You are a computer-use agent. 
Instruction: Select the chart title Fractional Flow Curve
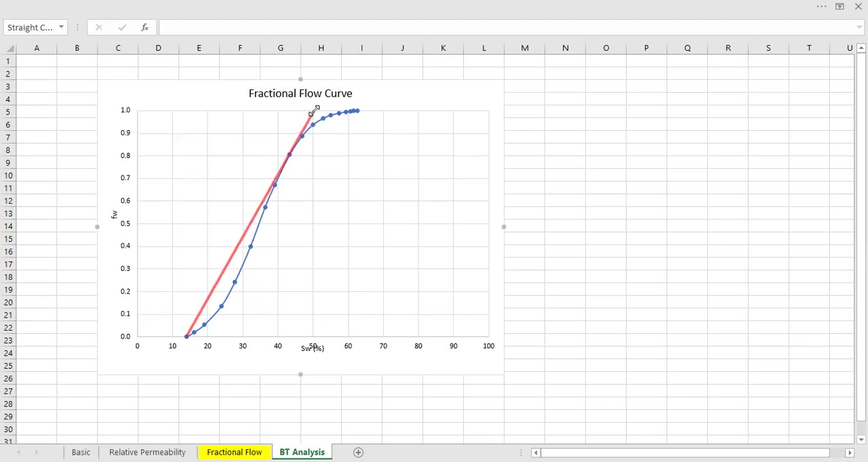(x=300, y=93)
